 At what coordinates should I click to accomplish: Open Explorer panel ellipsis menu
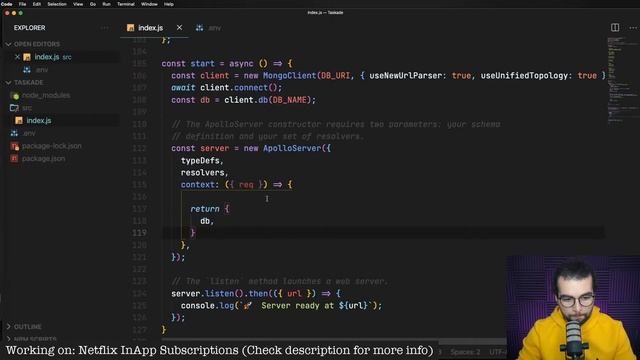[x=105, y=28]
